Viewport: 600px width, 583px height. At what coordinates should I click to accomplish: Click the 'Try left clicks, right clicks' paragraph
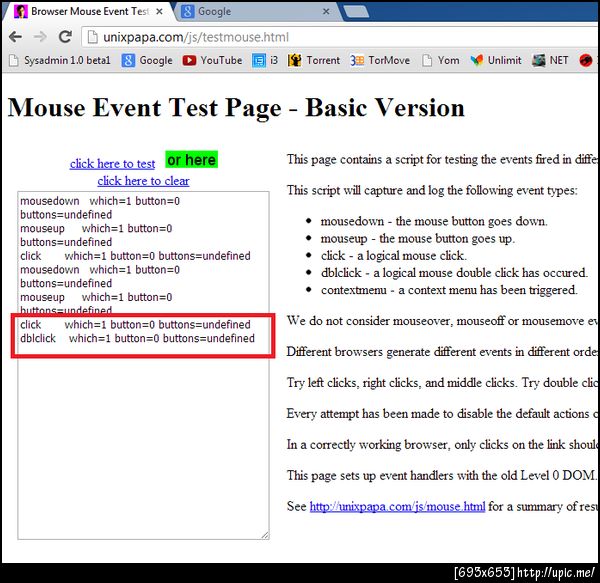pos(442,383)
